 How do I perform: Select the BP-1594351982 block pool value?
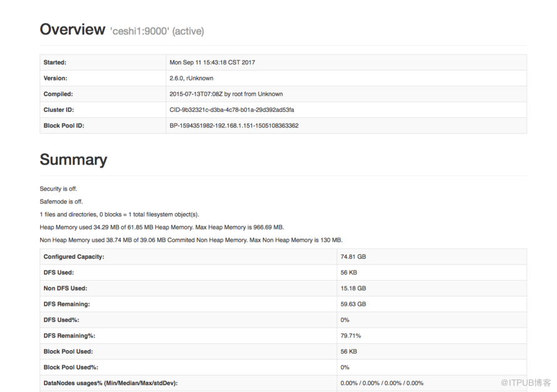(233, 126)
